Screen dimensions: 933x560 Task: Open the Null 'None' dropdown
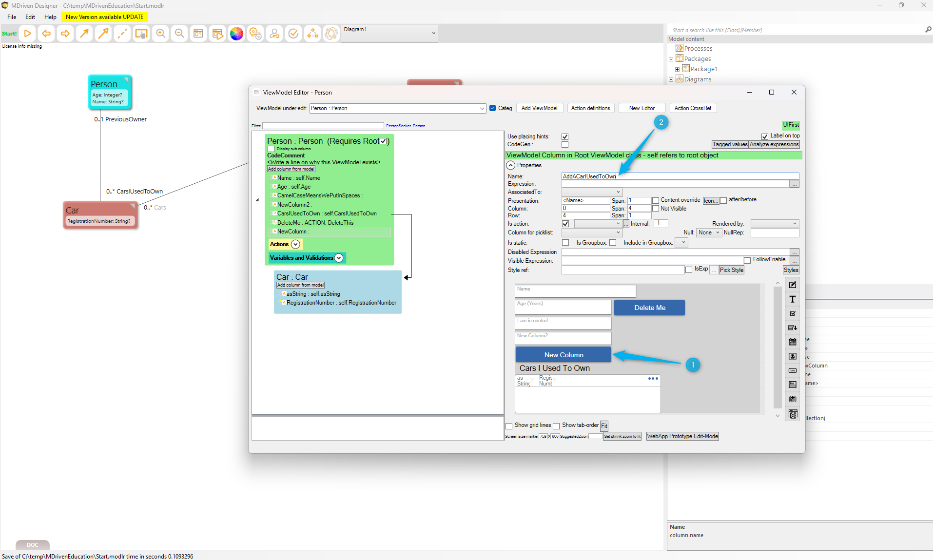pos(708,232)
